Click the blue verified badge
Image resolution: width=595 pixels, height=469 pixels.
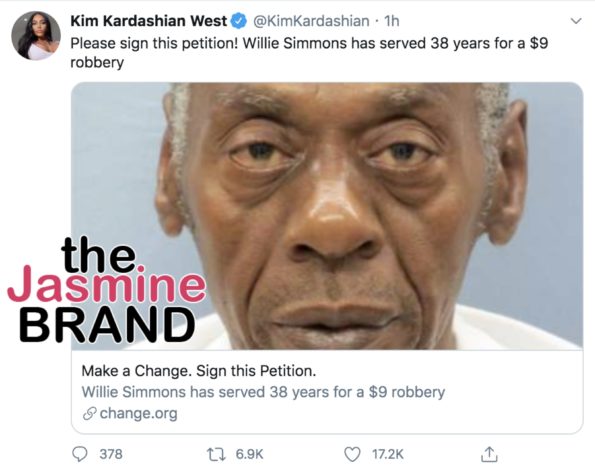click(x=239, y=22)
